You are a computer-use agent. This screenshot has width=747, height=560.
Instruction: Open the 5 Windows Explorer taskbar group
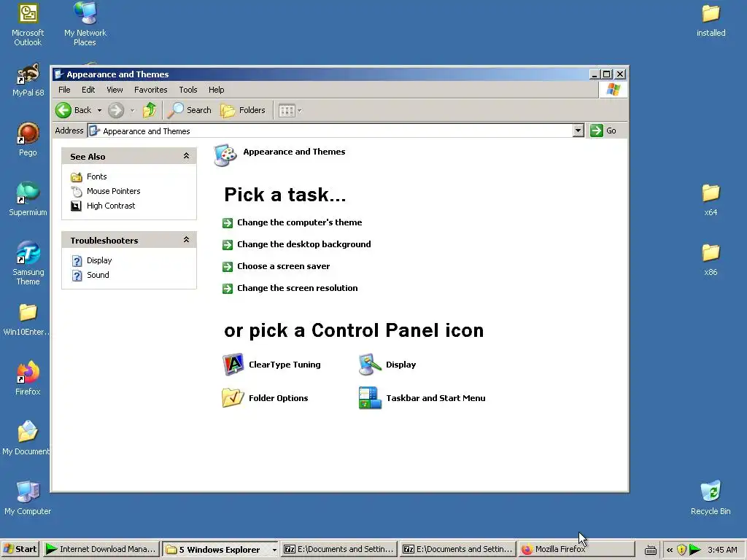pyautogui.click(x=220, y=549)
